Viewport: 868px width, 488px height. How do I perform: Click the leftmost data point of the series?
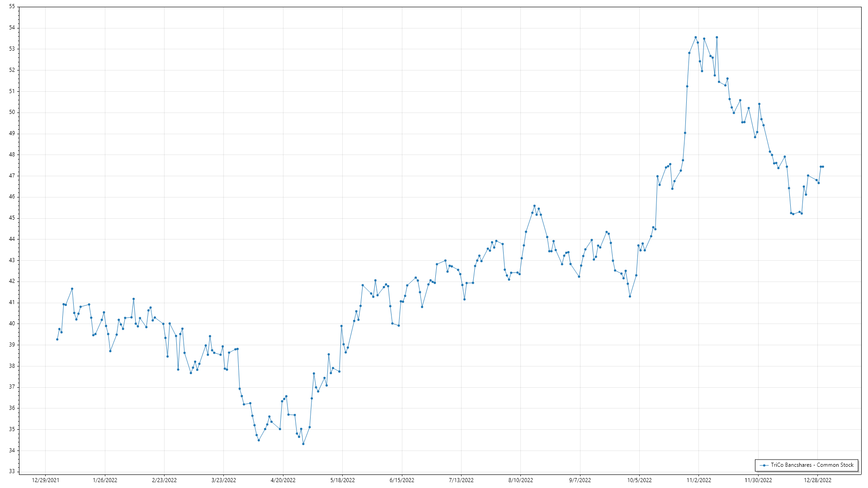click(57, 339)
